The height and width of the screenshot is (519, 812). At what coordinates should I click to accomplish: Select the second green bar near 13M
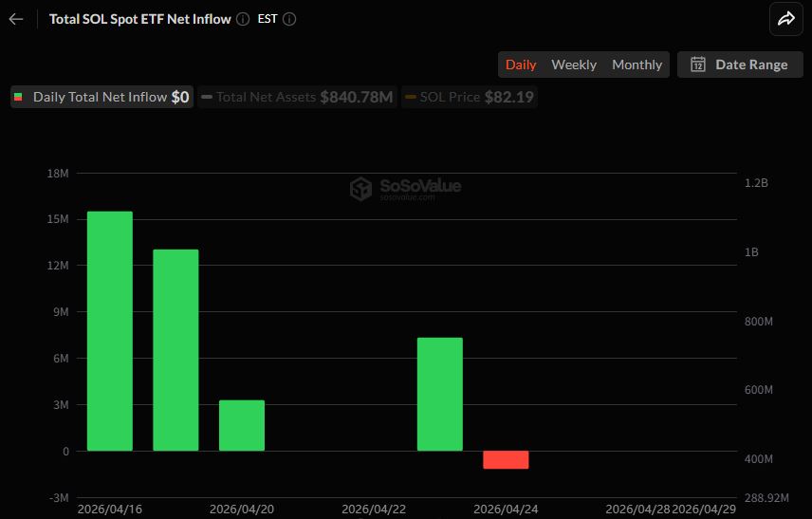pyautogui.click(x=175, y=349)
